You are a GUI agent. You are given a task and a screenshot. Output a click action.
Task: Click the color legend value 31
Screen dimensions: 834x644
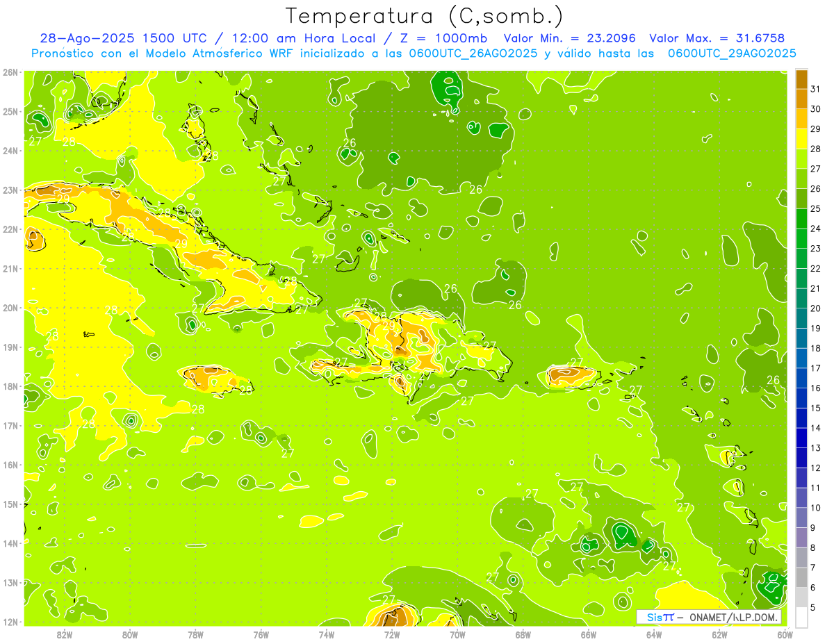pyautogui.click(x=815, y=89)
